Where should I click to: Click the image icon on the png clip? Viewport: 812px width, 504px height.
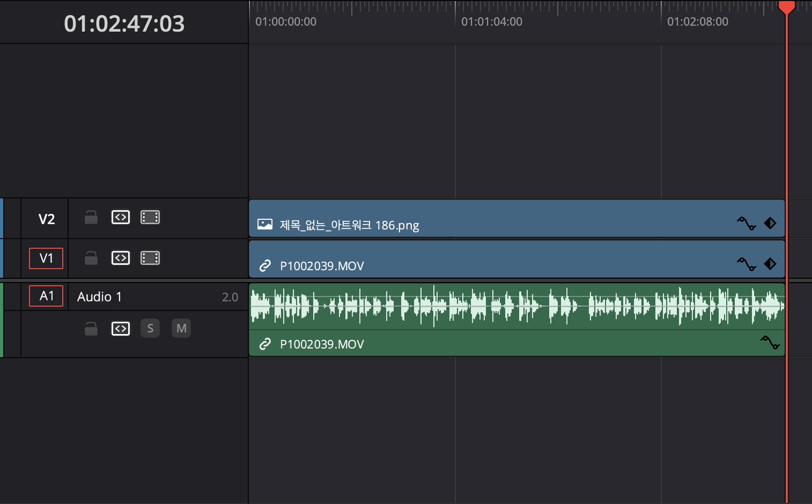tap(265, 224)
